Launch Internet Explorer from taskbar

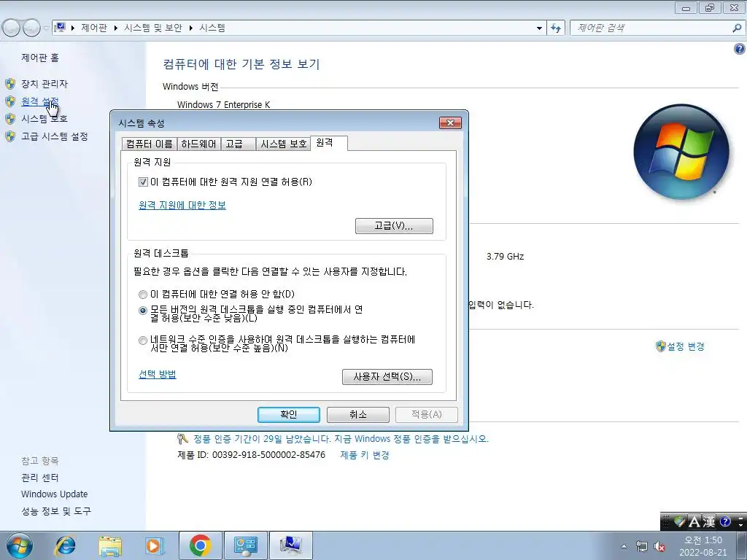tap(65, 546)
